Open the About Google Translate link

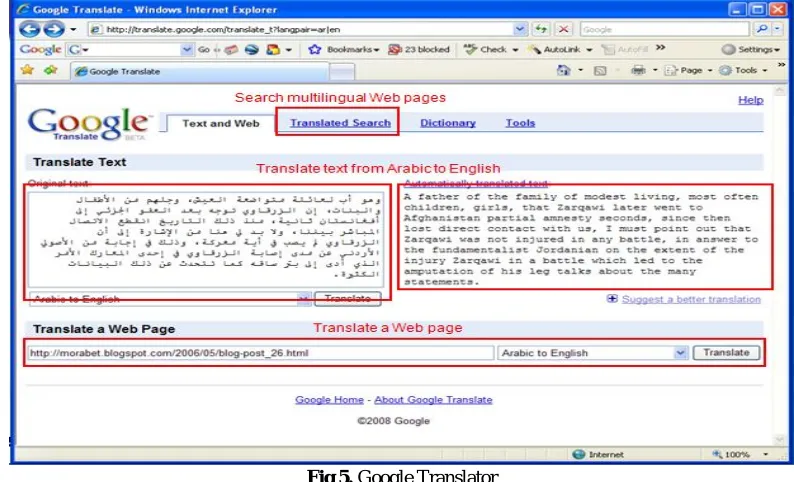[x=433, y=400]
